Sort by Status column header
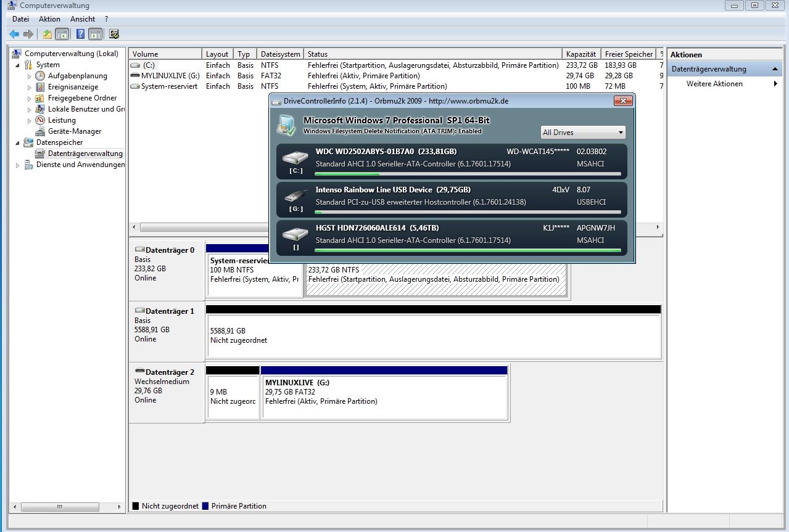Image resolution: width=789 pixels, height=532 pixels. (x=434, y=54)
